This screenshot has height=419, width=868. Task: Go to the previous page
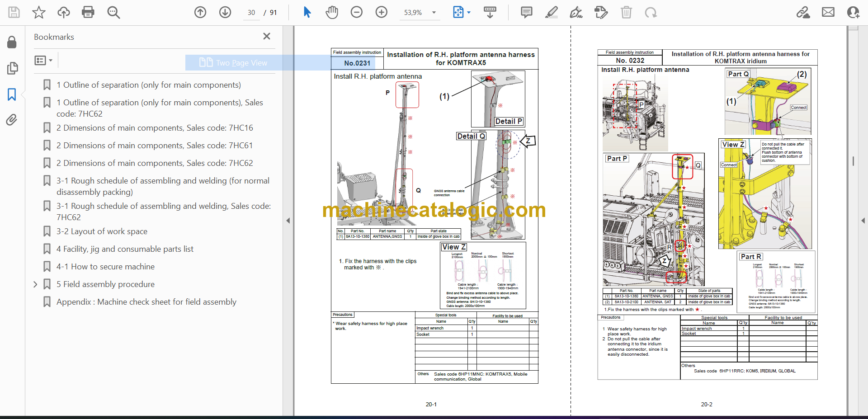[x=200, y=12]
